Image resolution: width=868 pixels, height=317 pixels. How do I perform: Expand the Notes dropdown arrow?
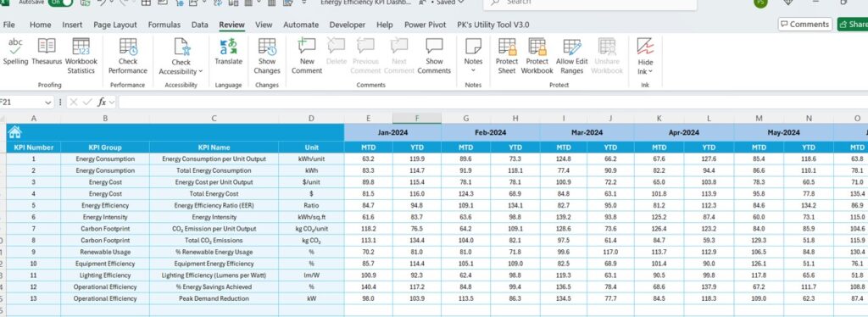[x=473, y=71]
